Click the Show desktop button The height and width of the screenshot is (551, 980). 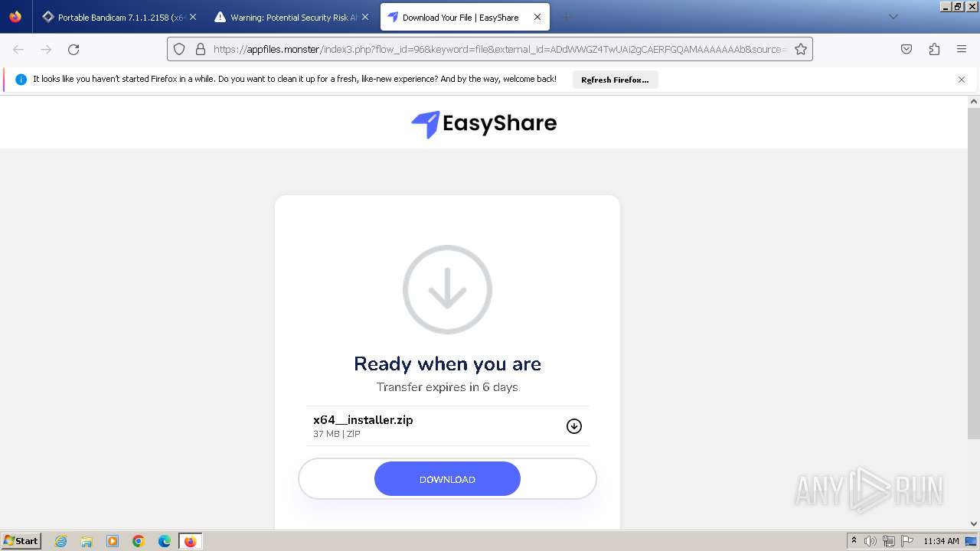click(972, 541)
